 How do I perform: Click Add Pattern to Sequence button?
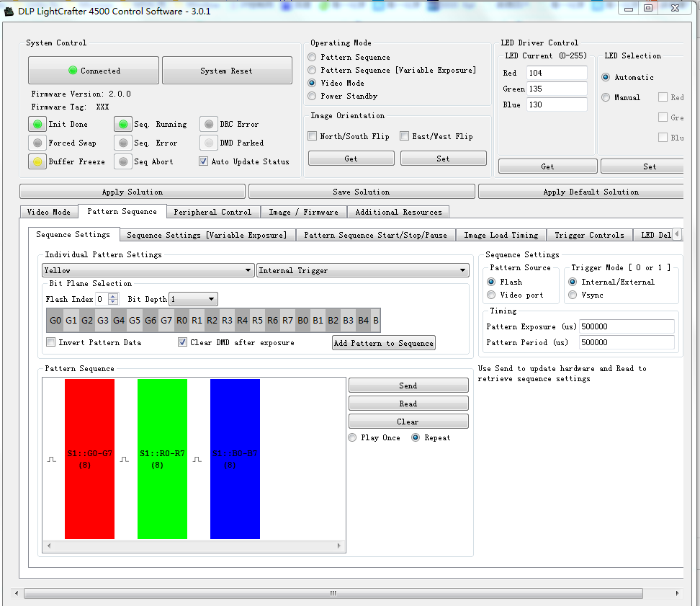(x=384, y=343)
